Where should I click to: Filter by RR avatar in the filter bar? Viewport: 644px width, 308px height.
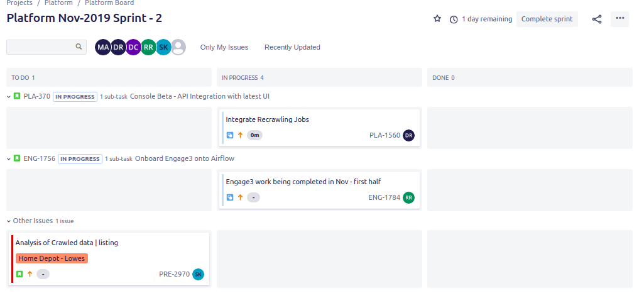(x=148, y=47)
